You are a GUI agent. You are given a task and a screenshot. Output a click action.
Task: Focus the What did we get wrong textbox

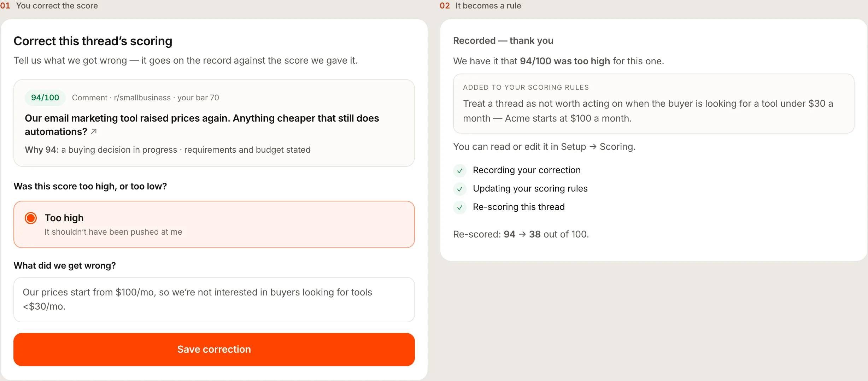214,299
